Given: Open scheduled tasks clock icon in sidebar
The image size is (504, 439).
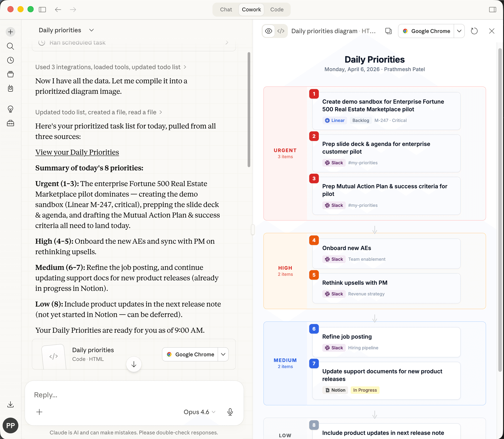Looking at the screenshot, I should point(10,60).
